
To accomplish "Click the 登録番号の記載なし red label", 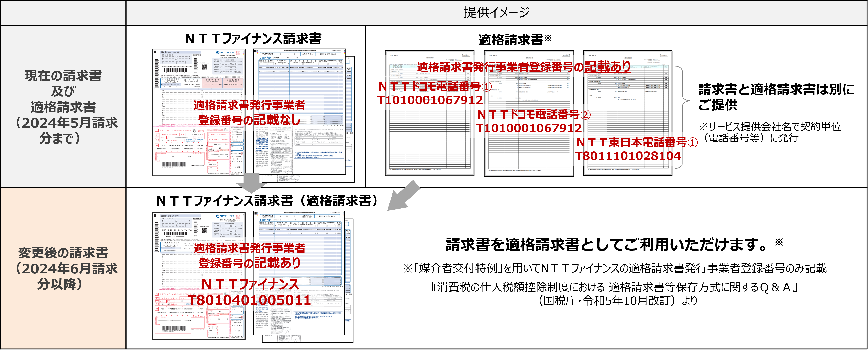I will tap(249, 120).
